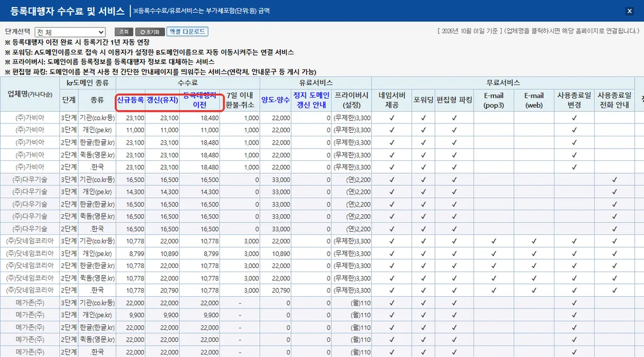Select 갱신 value 20,790 in 닷네임코리아 .한국 row
This screenshot has width=644, height=357.
pos(169,290)
